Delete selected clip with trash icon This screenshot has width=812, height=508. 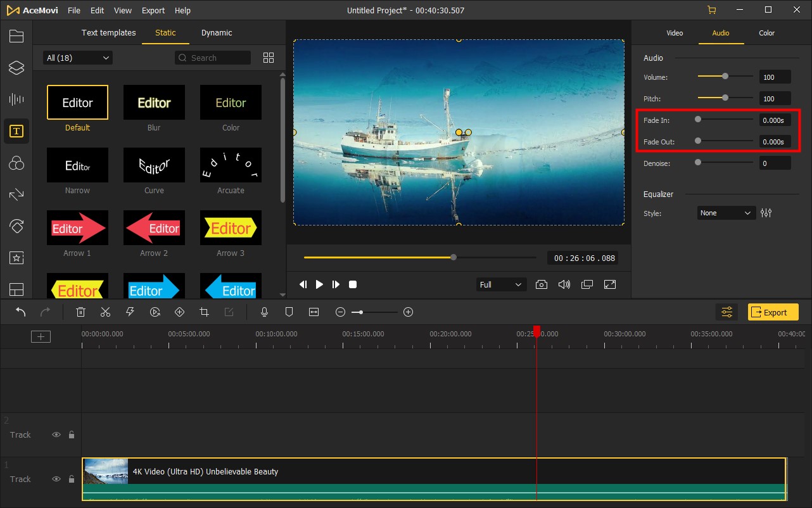[x=81, y=312]
